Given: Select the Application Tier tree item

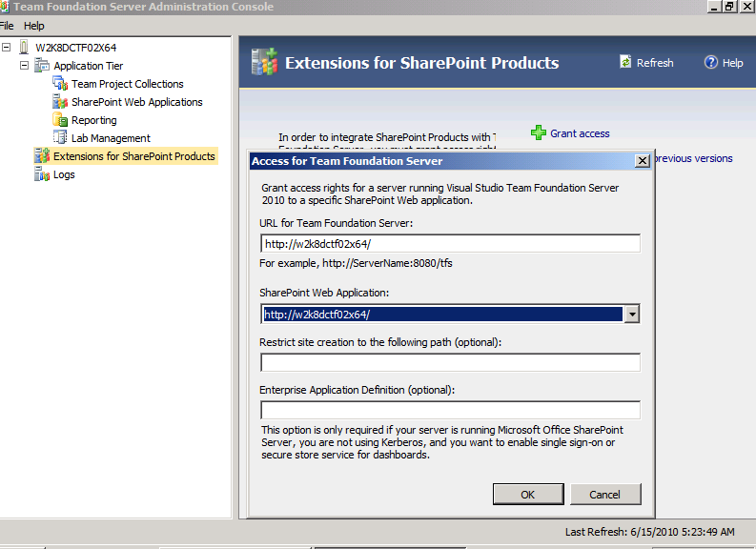Looking at the screenshot, I should pos(89,66).
